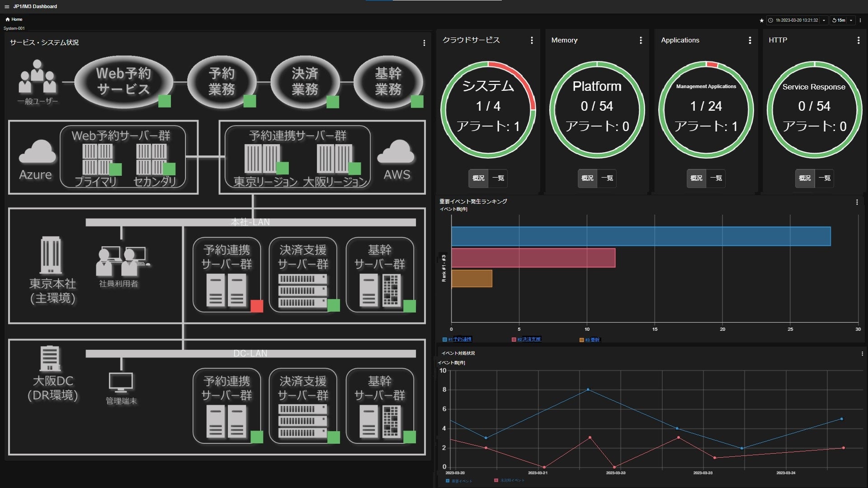Click the AWS cloud icon
This screenshot has width=868, height=488.
[x=396, y=152]
